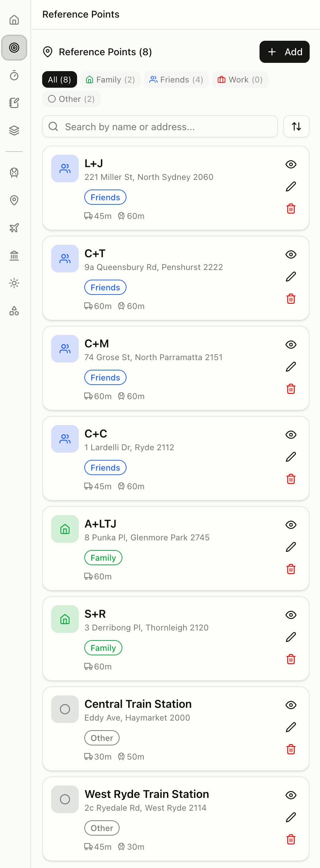Click the sun icon in sidebar
This screenshot has height=868, width=320.
(14, 283)
